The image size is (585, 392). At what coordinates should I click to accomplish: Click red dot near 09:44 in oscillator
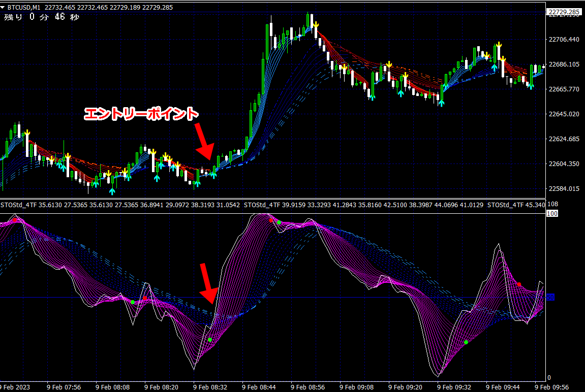519,284
